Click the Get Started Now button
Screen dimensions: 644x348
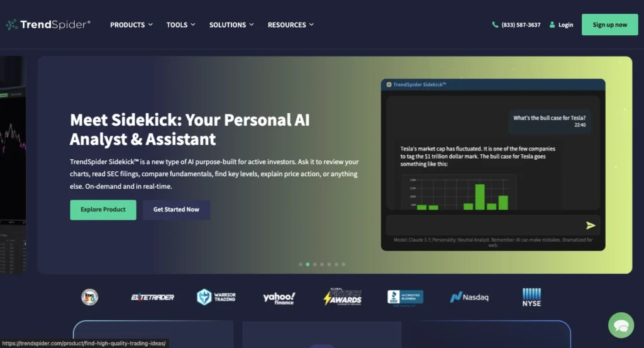point(176,210)
